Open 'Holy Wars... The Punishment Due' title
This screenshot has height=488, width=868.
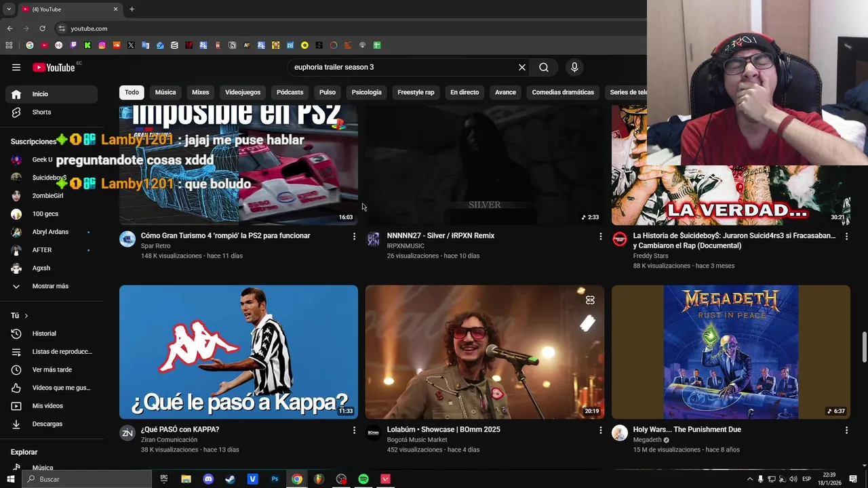pyautogui.click(x=687, y=430)
